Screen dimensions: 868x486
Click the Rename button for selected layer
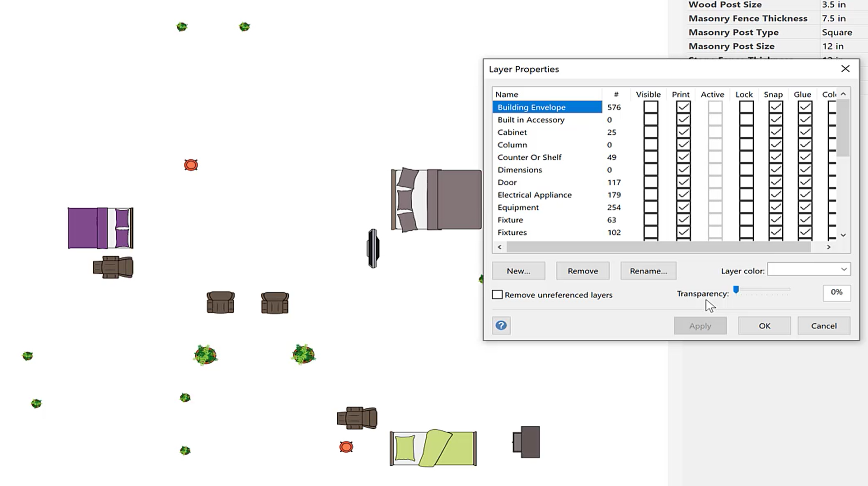pyautogui.click(x=648, y=271)
